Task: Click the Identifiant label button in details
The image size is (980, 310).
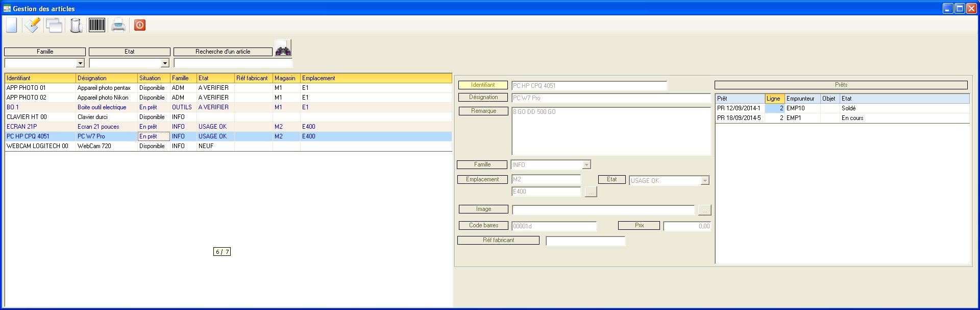Action: tap(483, 85)
